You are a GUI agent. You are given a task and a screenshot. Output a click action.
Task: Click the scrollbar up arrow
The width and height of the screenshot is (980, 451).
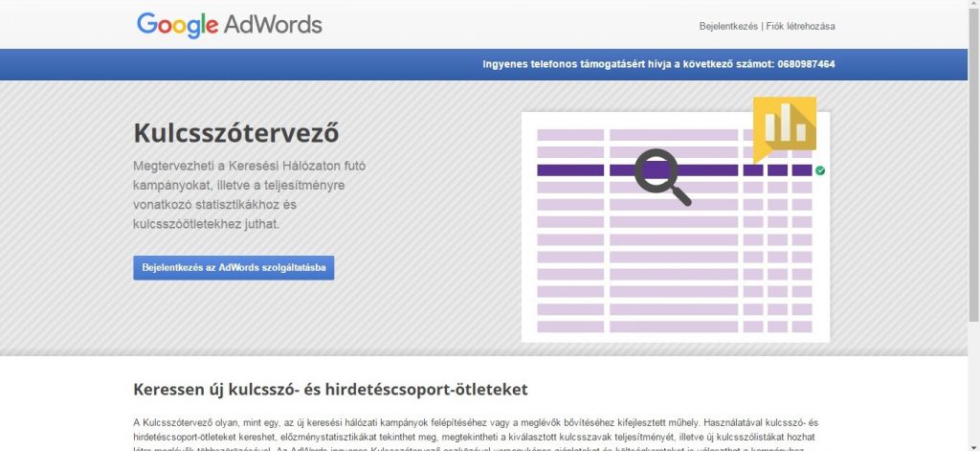tap(973, 5)
